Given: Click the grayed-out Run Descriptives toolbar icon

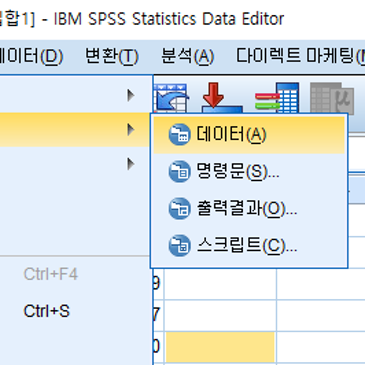Looking at the screenshot, I should (332, 98).
